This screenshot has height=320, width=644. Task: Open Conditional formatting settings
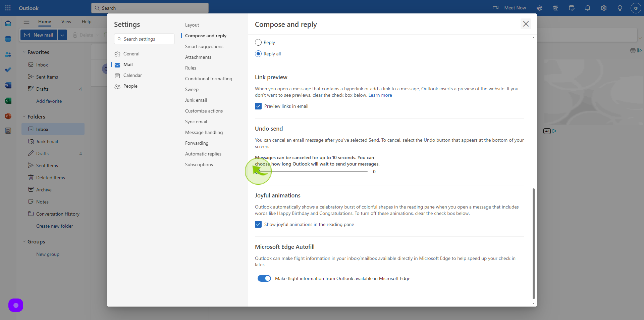pos(209,79)
